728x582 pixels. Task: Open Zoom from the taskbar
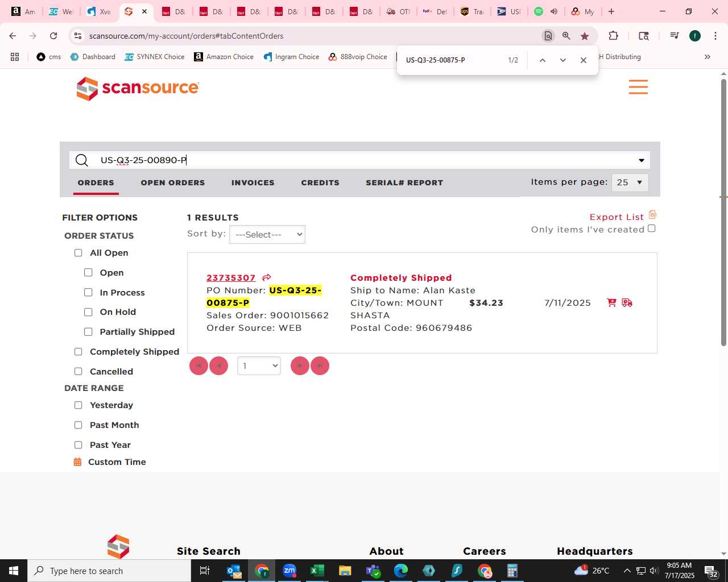(x=289, y=571)
